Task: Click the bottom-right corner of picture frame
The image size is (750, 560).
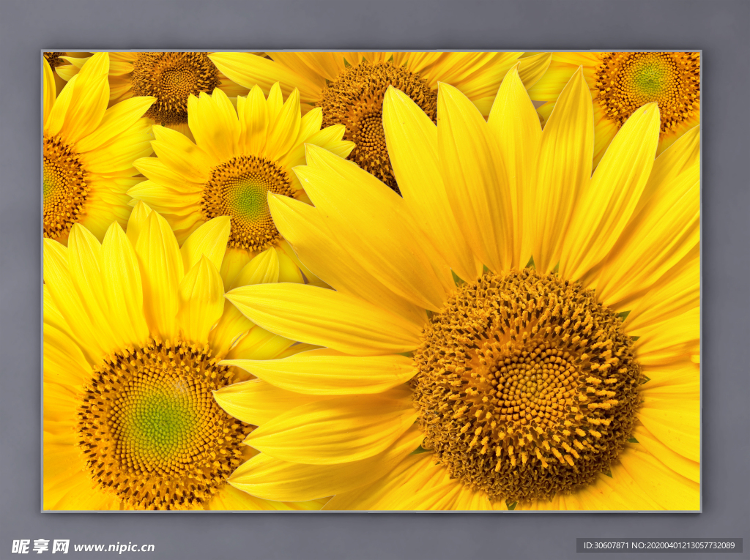Action: [x=699, y=509]
